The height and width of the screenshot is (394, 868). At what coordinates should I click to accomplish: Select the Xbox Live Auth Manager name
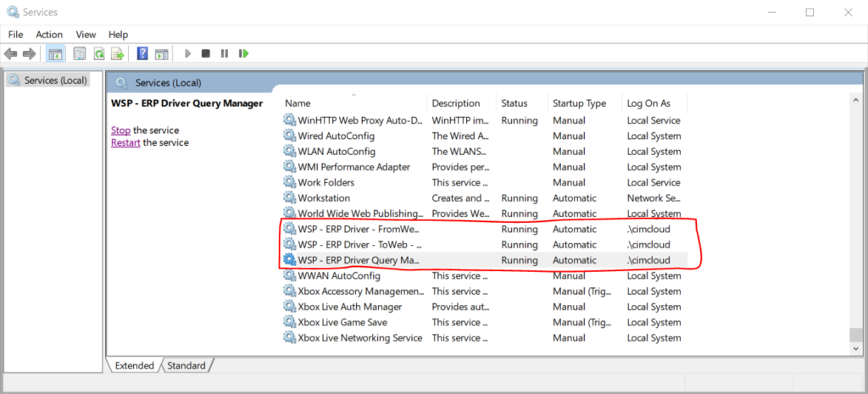click(350, 307)
